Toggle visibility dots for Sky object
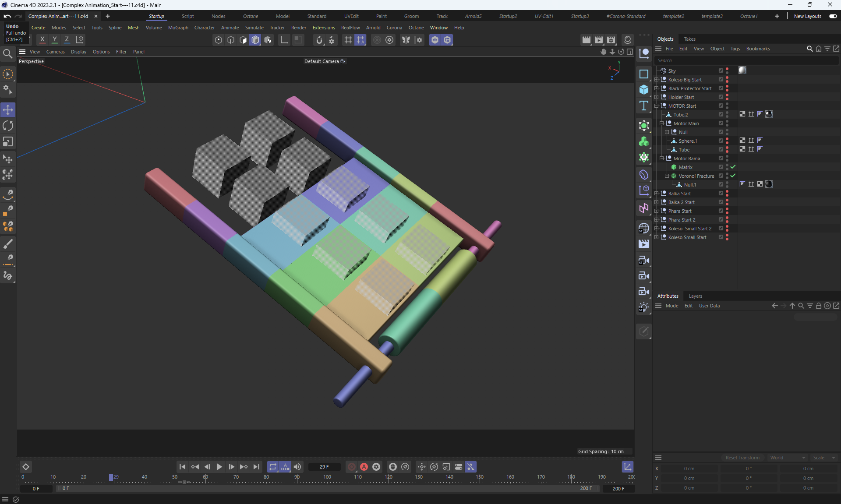The width and height of the screenshot is (841, 504). click(x=727, y=70)
